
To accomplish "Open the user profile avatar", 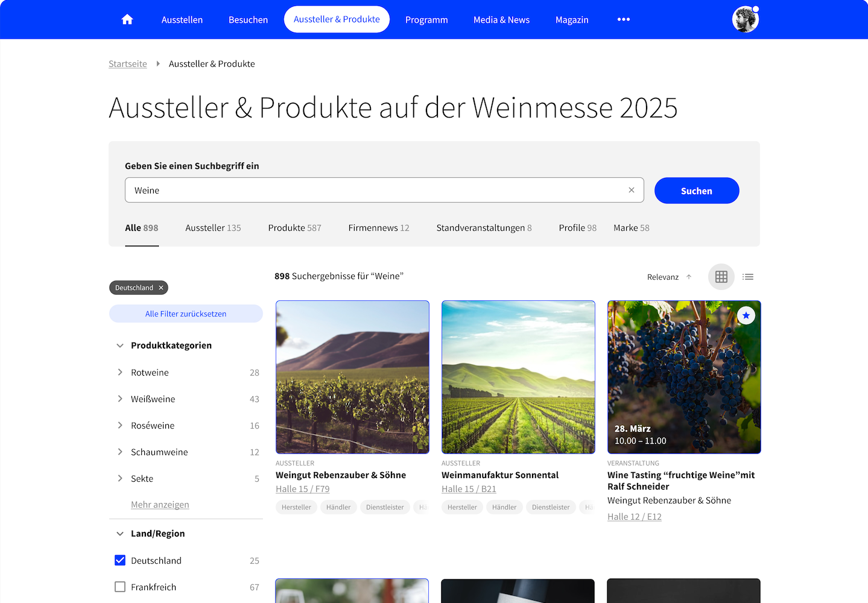I will pyautogui.click(x=746, y=19).
